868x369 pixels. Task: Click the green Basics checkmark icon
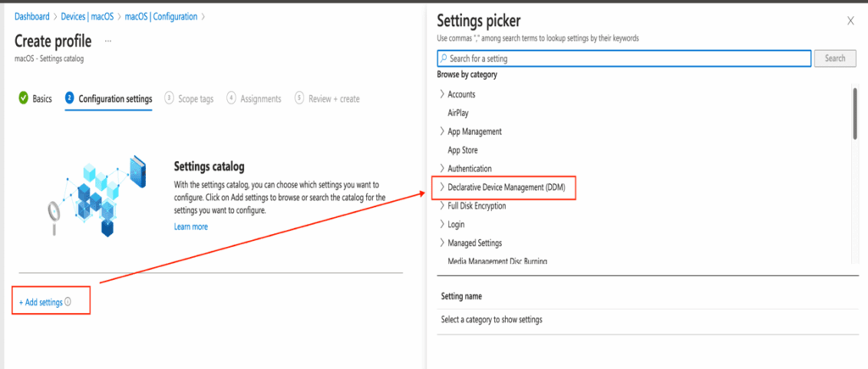pos(23,98)
